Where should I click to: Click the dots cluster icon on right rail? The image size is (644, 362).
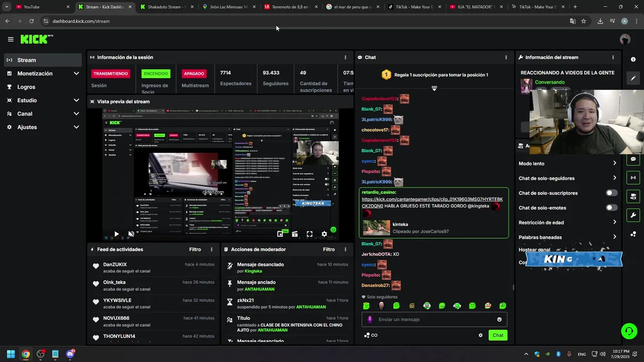[633, 234]
